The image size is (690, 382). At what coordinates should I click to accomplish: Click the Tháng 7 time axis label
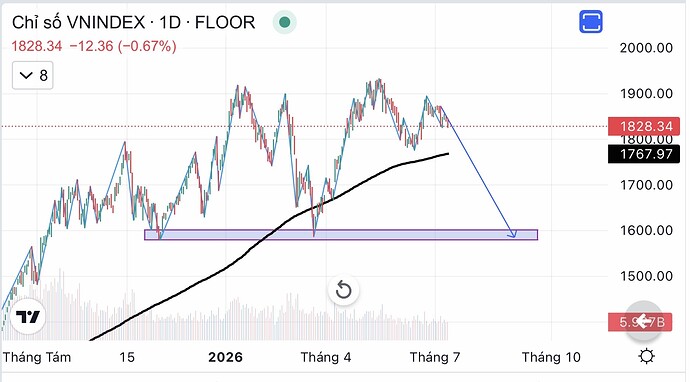[x=435, y=357]
